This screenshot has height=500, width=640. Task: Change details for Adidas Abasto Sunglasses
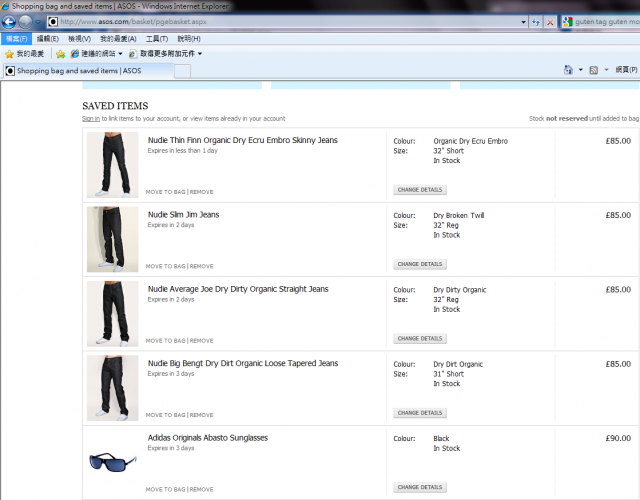tap(420, 487)
